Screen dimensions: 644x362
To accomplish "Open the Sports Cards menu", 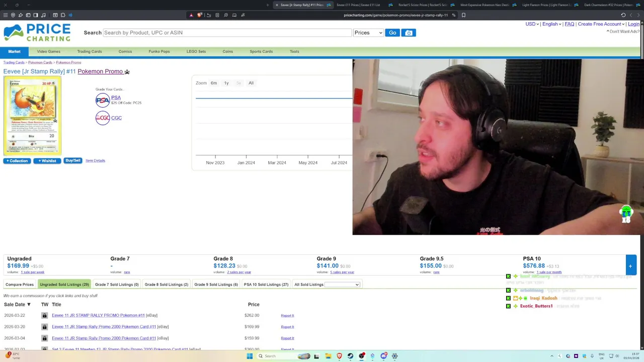I will [x=261, y=51].
